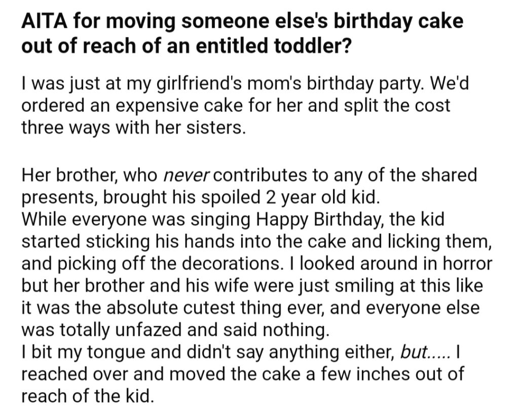This screenshot has height=420, width=519.
Task: Click the post title starting with AITA
Action: point(242,33)
